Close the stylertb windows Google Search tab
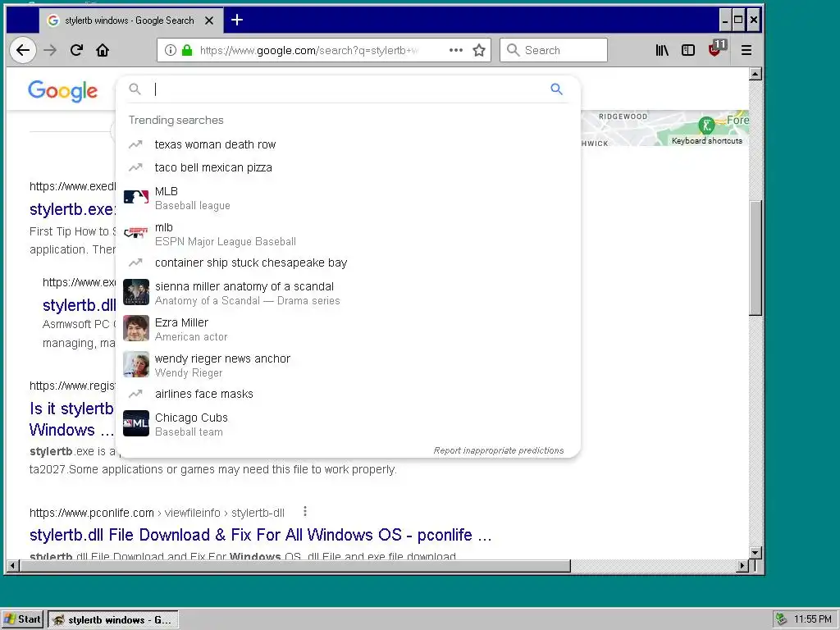This screenshot has width=840, height=630. click(x=209, y=21)
